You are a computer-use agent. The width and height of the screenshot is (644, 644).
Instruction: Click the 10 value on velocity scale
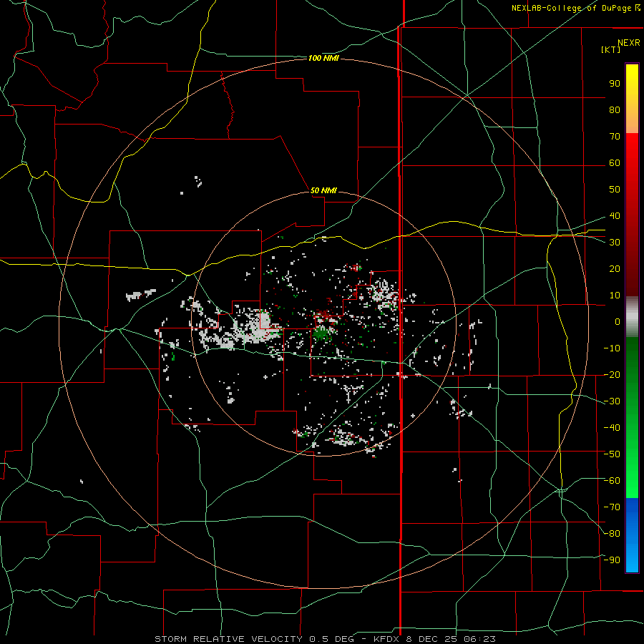coord(615,296)
